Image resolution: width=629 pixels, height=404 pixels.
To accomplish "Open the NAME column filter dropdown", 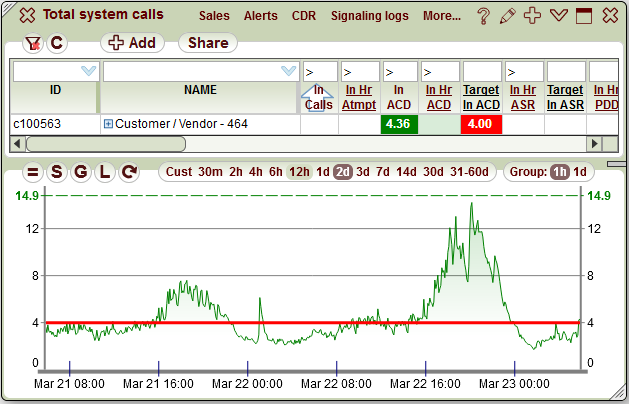I will point(288,71).
